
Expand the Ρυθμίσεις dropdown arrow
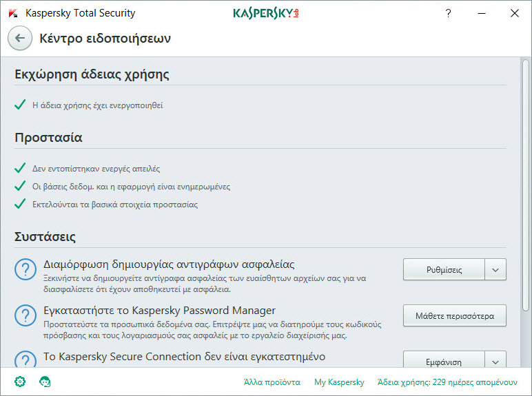[x=495, y=270]
